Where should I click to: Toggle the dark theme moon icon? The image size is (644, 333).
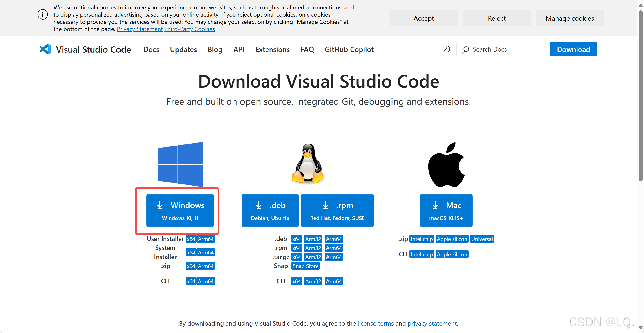tap(447, 49)
